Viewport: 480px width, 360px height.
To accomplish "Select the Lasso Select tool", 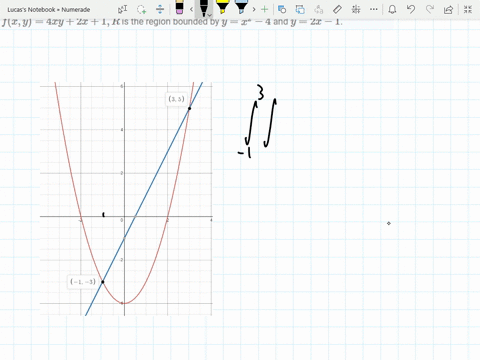I will point(142,9).
